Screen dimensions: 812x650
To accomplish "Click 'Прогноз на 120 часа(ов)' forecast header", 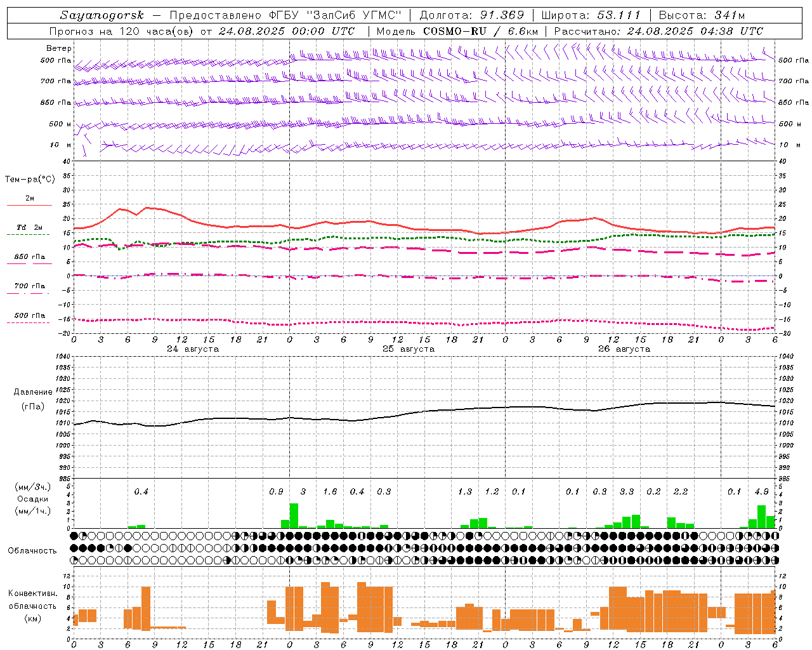I will pyautogui.click(x=121, y=31).
